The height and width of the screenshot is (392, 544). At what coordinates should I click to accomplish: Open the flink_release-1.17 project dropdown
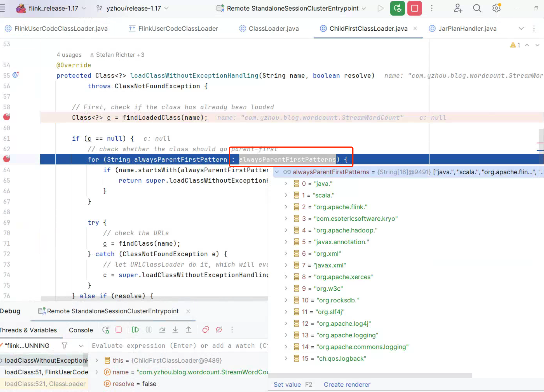84,8
